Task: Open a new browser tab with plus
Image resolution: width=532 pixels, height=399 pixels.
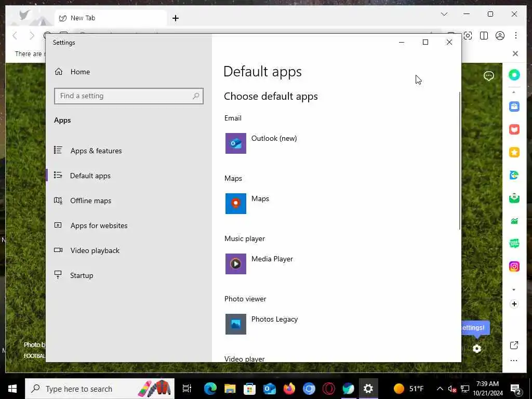Action: pos(176,18)
